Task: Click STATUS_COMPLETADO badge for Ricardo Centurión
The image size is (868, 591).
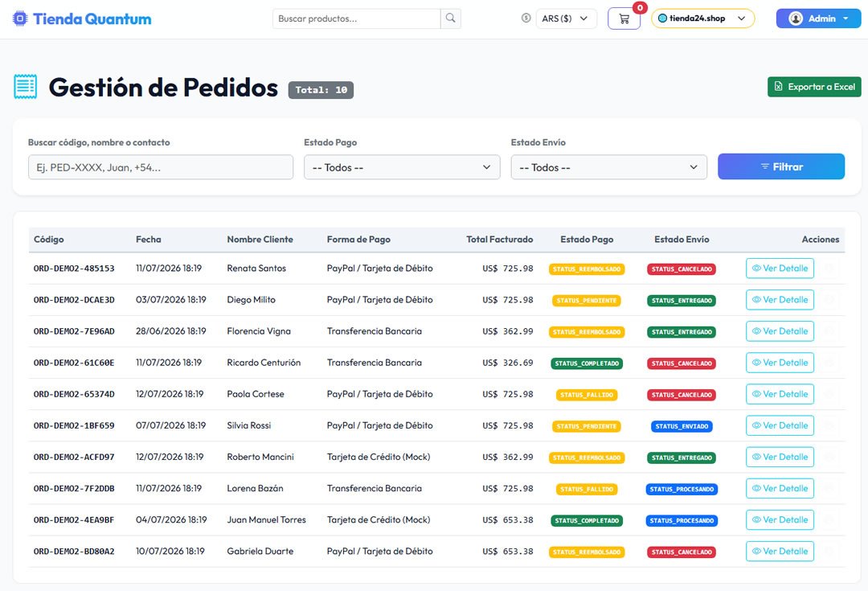Action: click(587, 363)
